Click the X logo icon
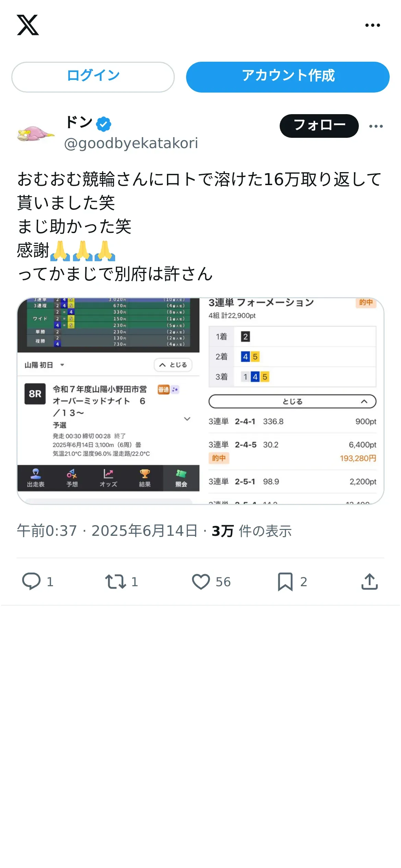Image resolution: width=401 pixels, height=868 pixels. (x=28, y=25)
